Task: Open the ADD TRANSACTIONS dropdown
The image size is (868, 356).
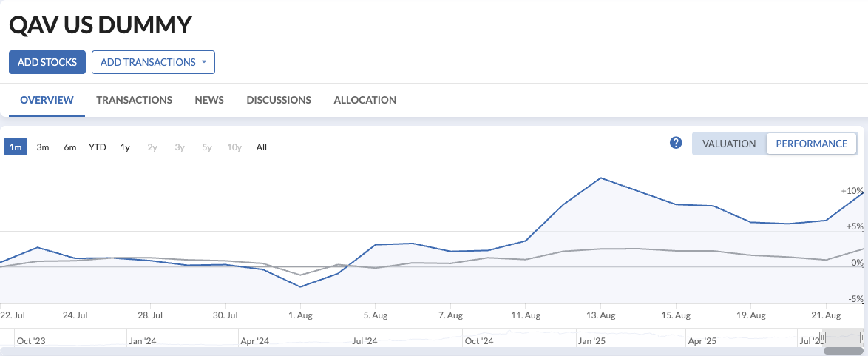Action: [x=153, y=62]
